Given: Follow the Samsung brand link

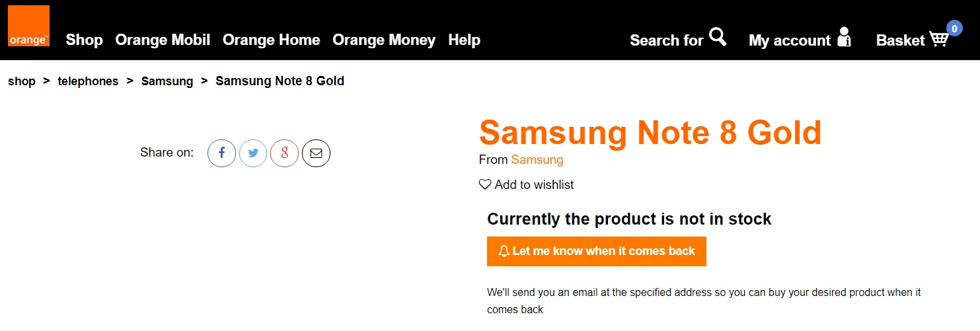Looking at the screenshot, I should click(x=537, y=160).
